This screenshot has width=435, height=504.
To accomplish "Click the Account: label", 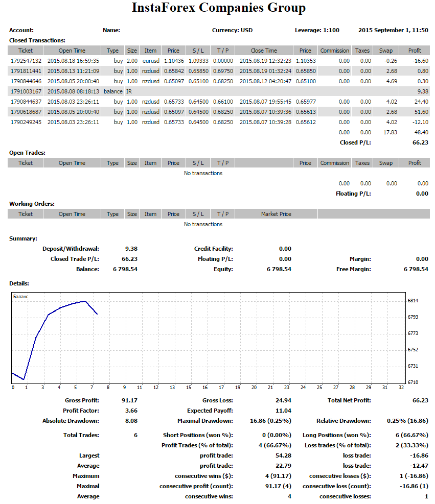I will click(21, 30).
